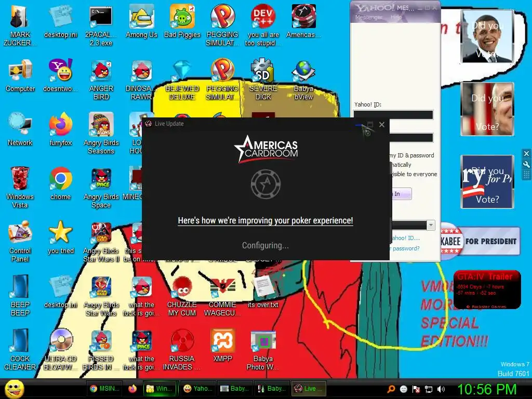
Task: Launch furryfox Firefox icon
Action: coord(60,129)
